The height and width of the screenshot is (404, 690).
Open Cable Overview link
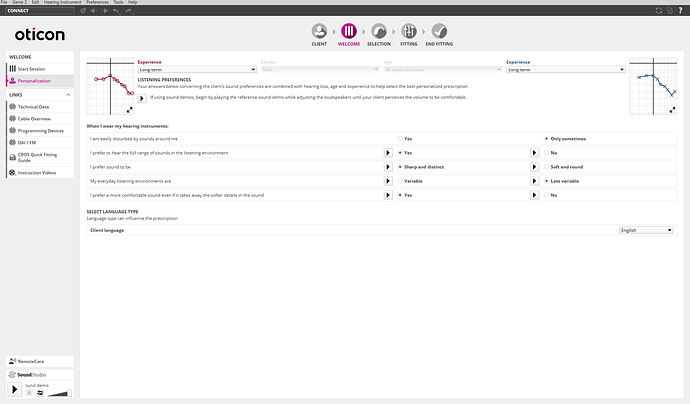[40, 118]
